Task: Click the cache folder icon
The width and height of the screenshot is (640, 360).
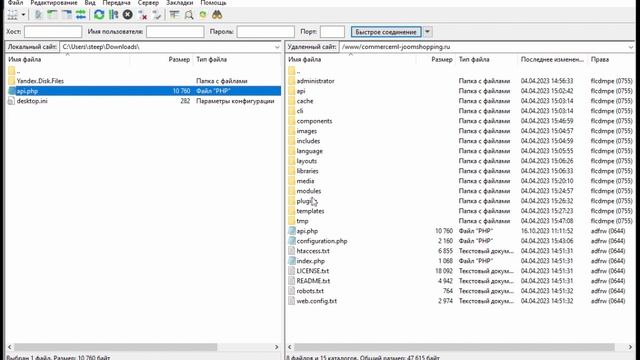Action: pos(291,101)
